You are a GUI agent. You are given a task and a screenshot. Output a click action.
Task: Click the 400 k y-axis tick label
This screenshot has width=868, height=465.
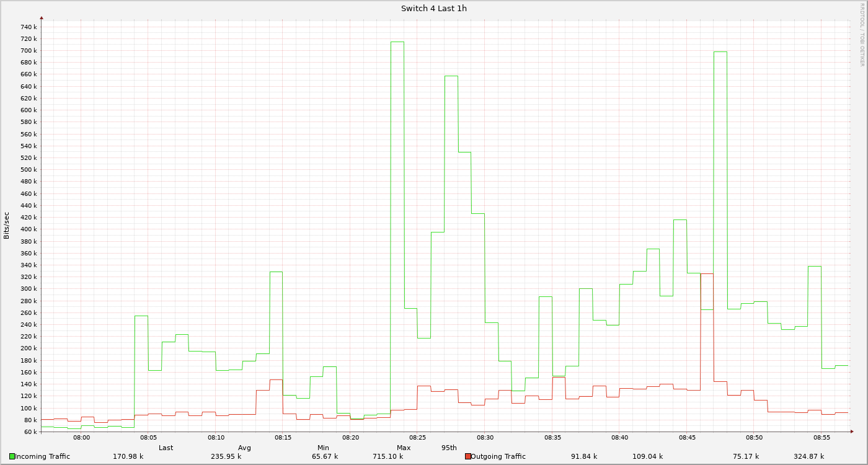tap(29, 229)
